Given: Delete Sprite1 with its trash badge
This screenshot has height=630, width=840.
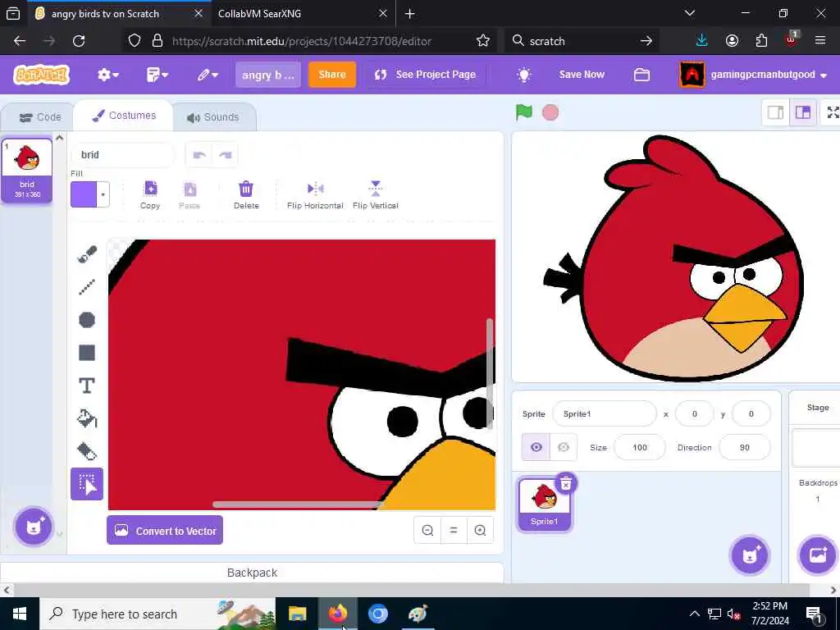Looking at the screenshot, I should click(566, 484).
